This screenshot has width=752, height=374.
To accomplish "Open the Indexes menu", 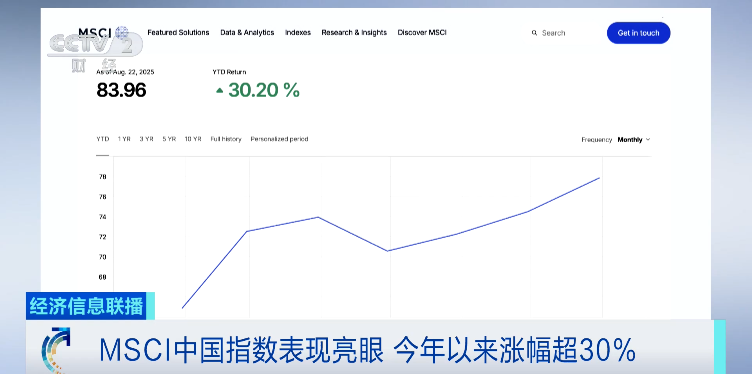I will pyautogui.click(x=298, y=33).
